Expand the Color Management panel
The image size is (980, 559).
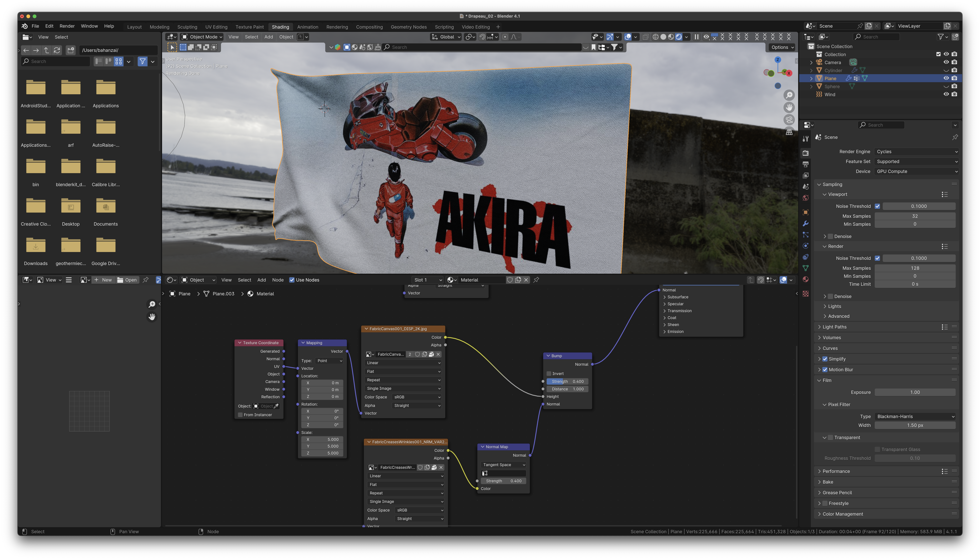coord(843,514)
